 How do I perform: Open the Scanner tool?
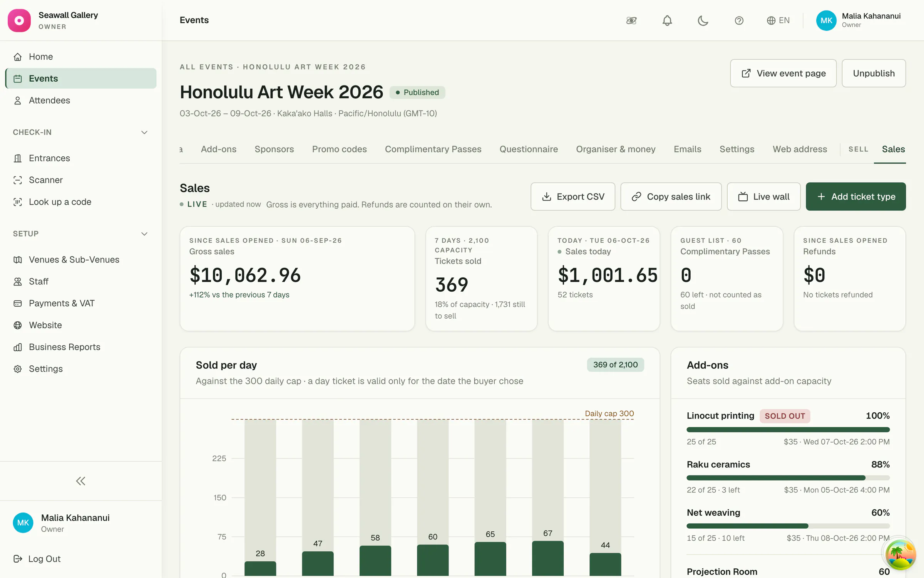[x=81, y=180]
